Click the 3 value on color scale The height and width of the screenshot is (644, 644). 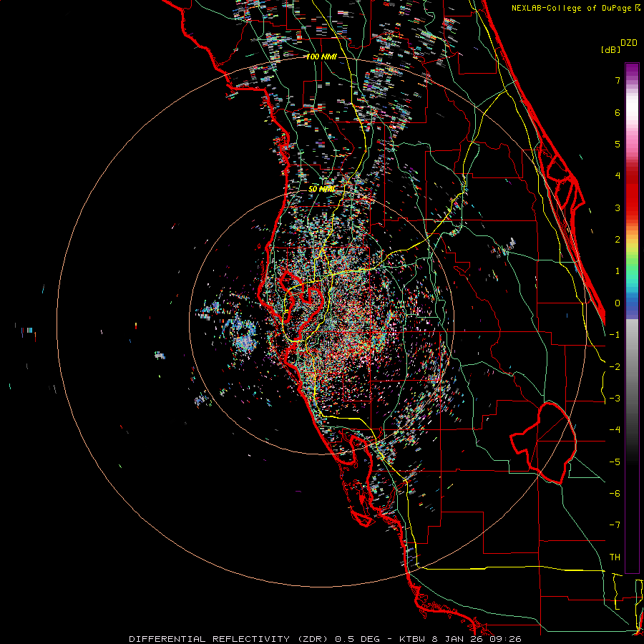[618, 208]
